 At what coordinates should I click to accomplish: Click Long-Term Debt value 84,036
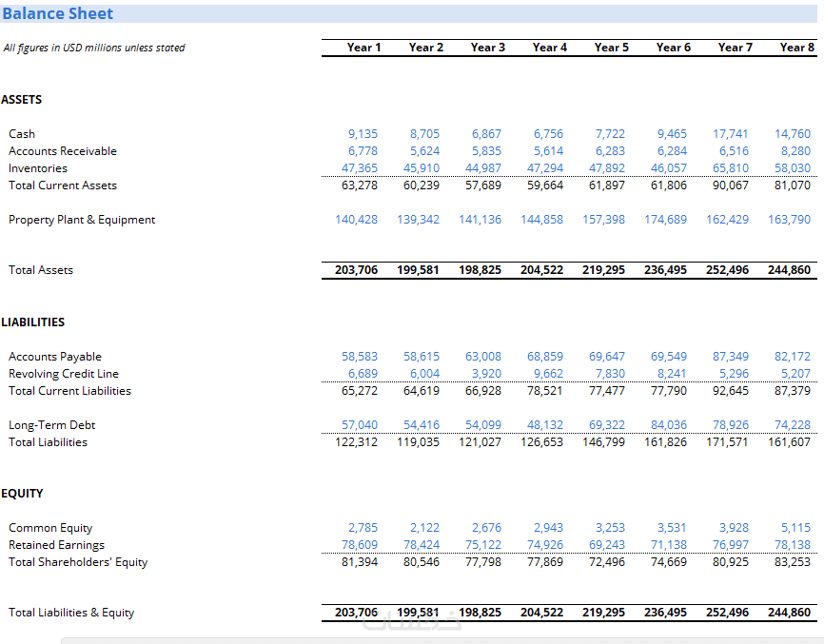[669, 425]
